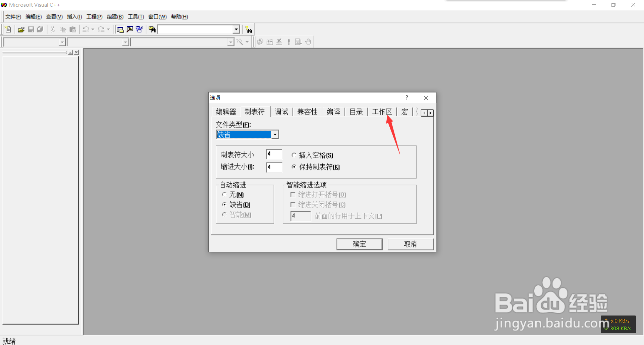The height and width of the screenshot is (345, 644).
Task: Click the WizardBar wand icon
Action: 240,42
